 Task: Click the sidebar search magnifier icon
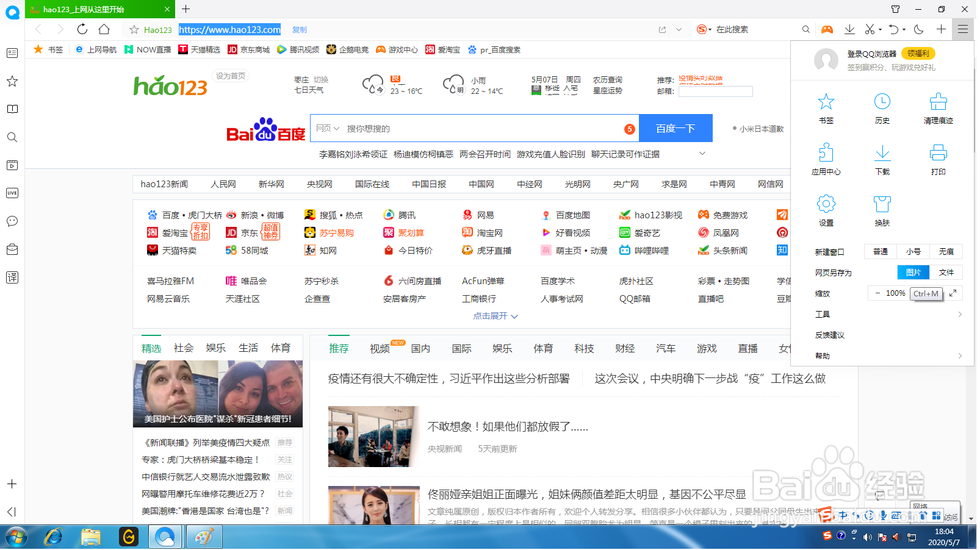(12, 137)
